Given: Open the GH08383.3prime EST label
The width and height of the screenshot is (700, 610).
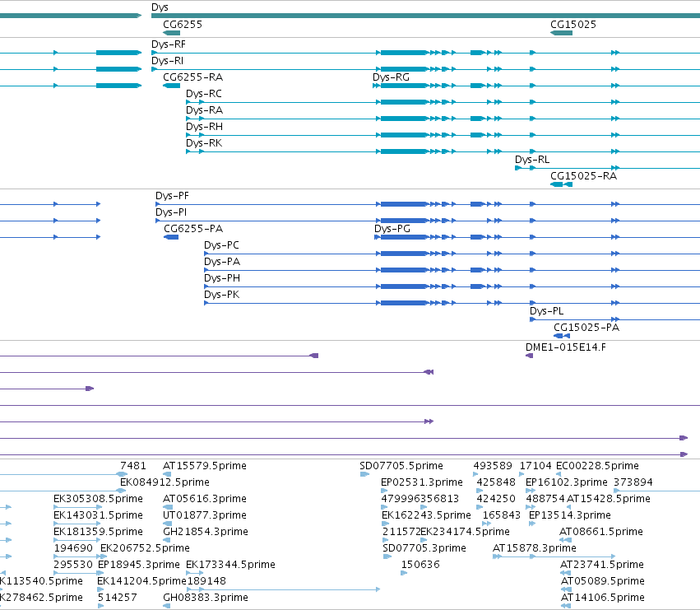Looking at the screenshot, I should coord(206,598).
